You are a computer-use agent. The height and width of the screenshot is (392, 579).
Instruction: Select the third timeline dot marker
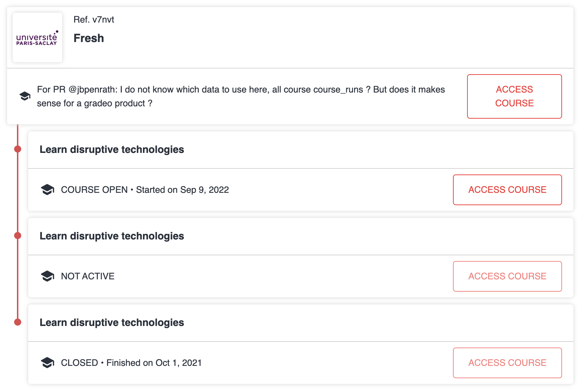[x=18, y=322]
